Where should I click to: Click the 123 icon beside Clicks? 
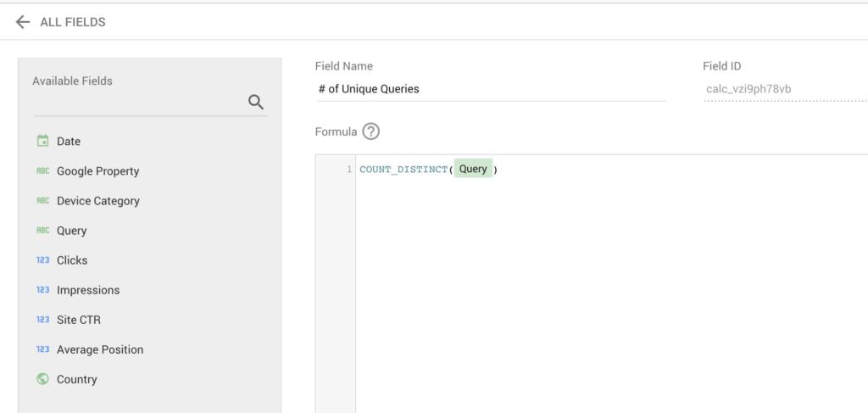point(42,260)
